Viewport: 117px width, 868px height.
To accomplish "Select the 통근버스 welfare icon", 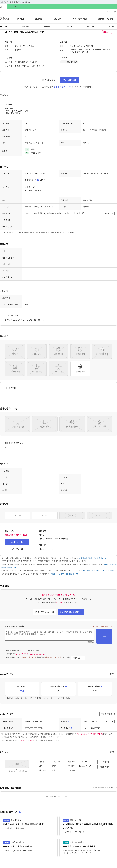I will coord(15,351).
